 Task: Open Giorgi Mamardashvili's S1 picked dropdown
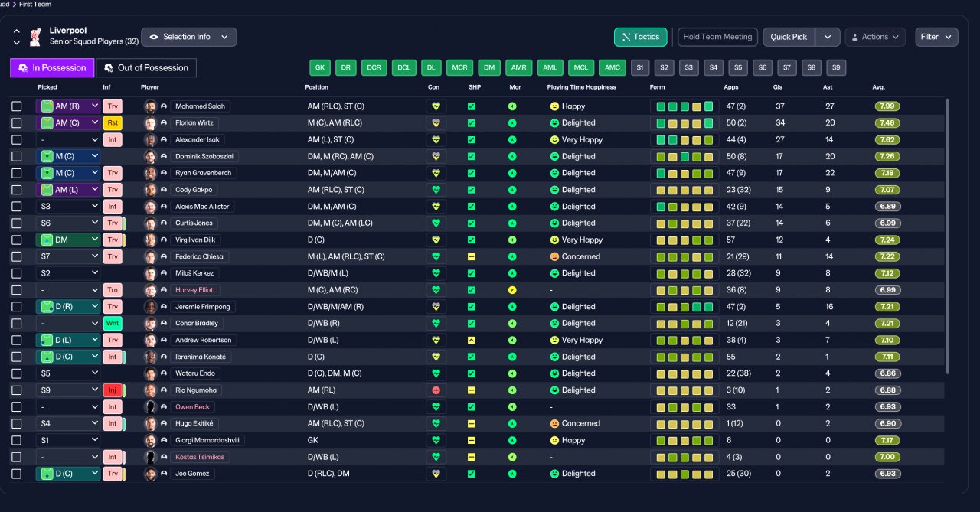68,441
